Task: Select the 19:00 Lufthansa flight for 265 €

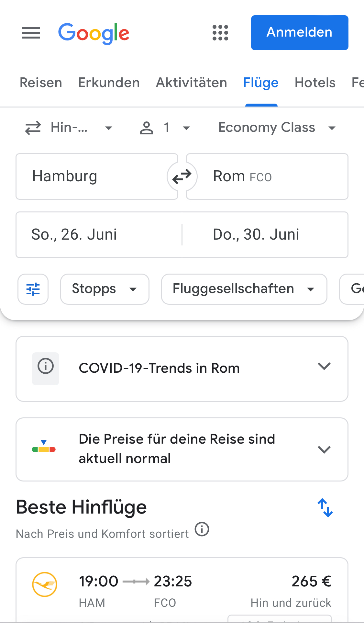Action: [x=182, y=590]
